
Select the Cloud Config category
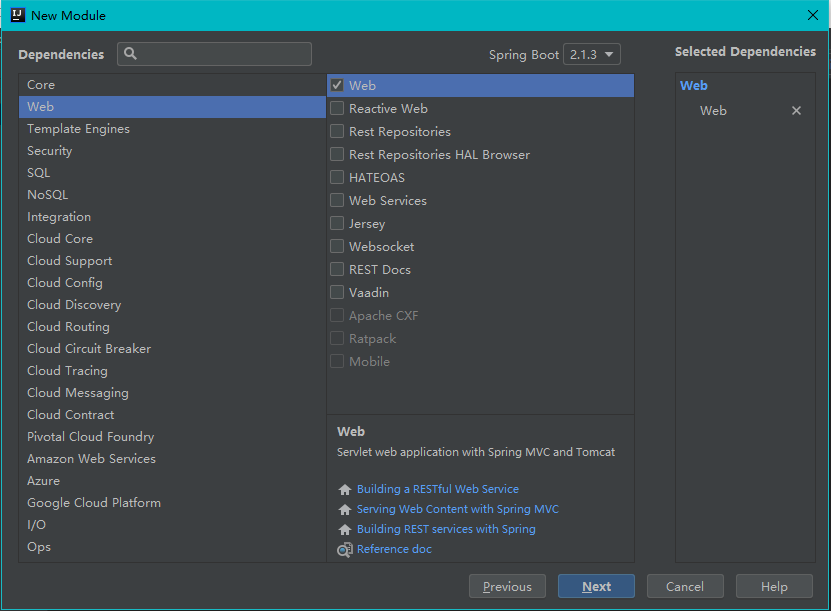pos(172,282)
